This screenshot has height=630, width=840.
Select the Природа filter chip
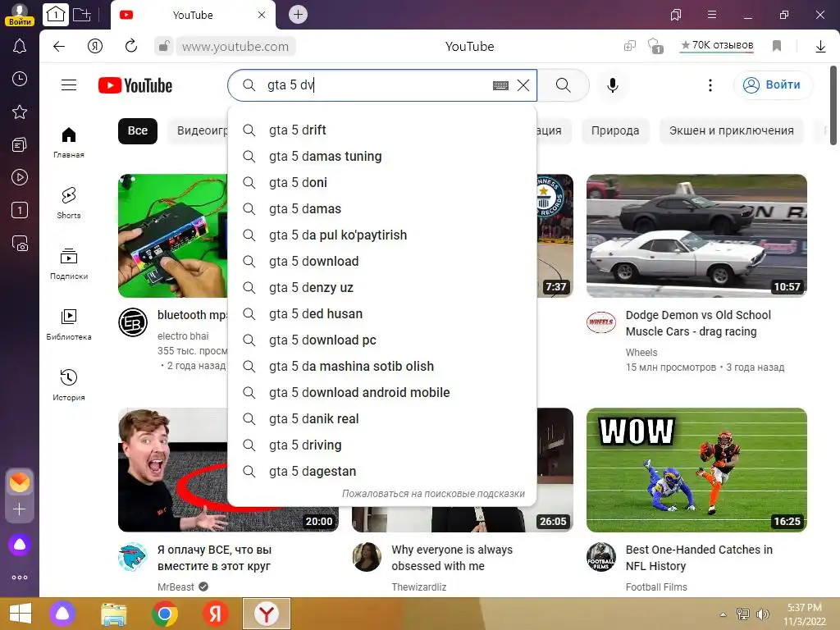pyautogui.click(x=615, y=130)
